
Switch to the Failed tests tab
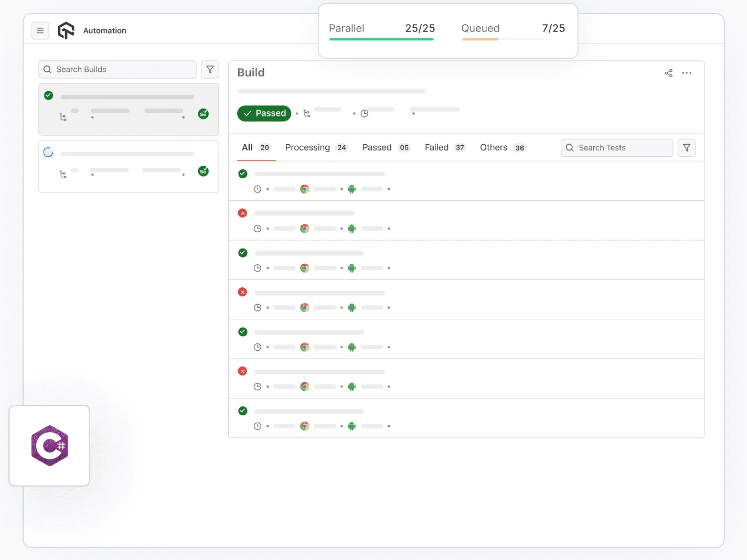(436, 147)
